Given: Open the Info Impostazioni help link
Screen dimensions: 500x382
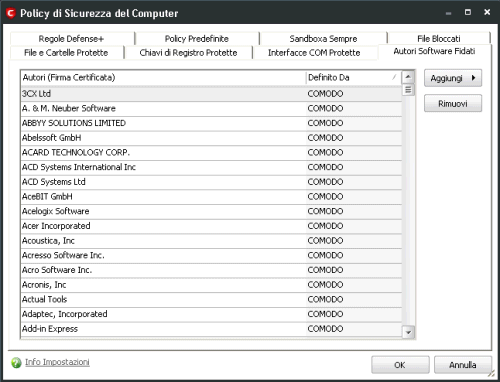Looking at the screenshot, I should (x=57, y=362).
